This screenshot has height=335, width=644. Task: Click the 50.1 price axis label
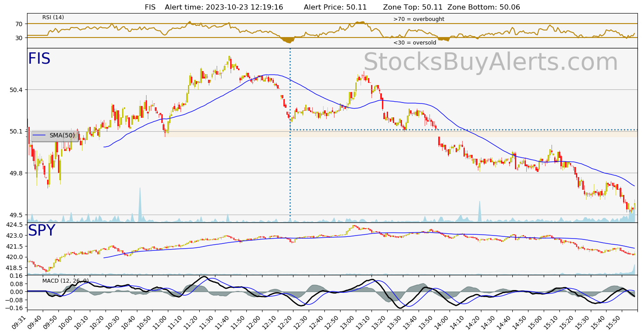[x=16, y=131]
